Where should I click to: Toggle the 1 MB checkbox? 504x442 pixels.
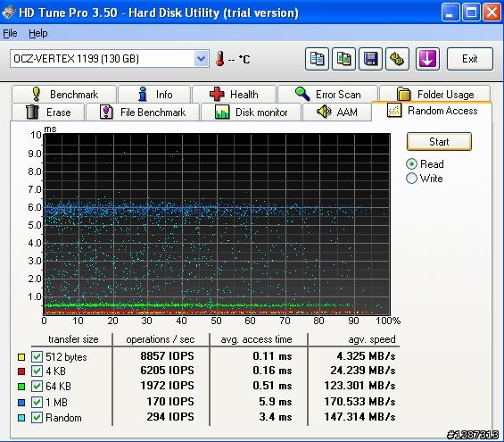[x=37, y=402]
